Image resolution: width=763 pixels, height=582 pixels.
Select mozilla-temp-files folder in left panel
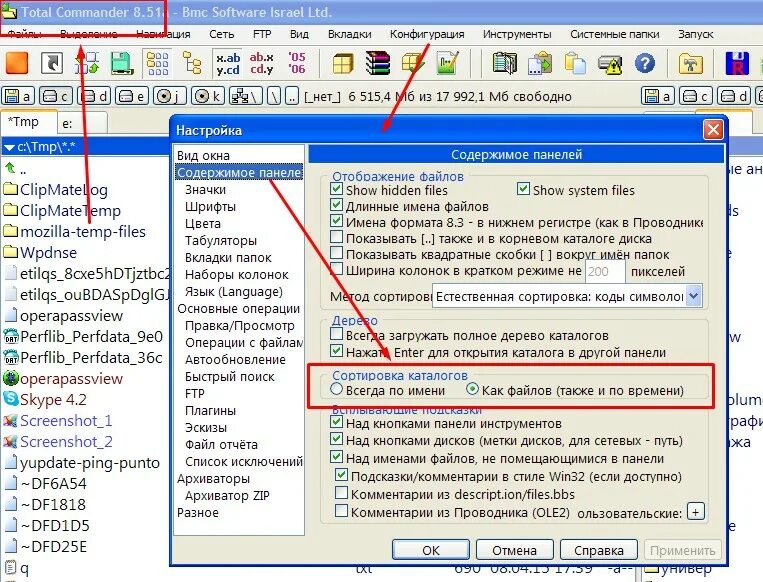75,232
